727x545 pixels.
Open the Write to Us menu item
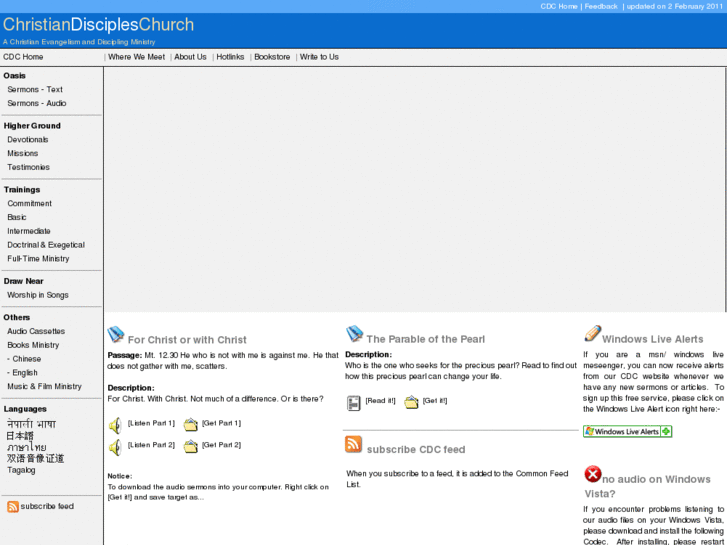[x=319, y=57]
